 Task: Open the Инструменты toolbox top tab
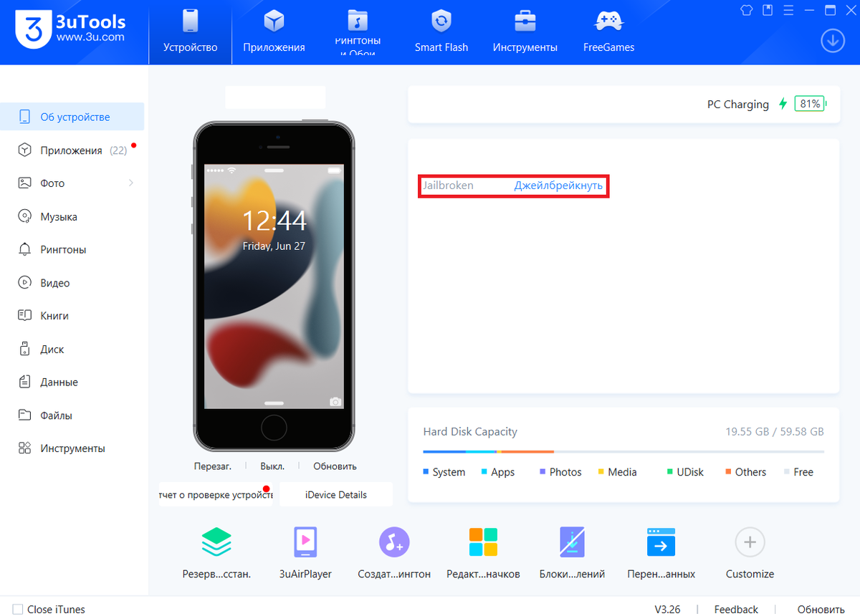pos(525,32)
